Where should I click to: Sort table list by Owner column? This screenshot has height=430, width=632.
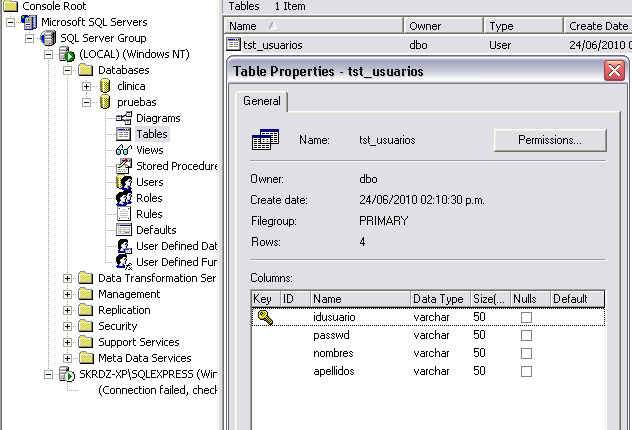click(443, 26)
